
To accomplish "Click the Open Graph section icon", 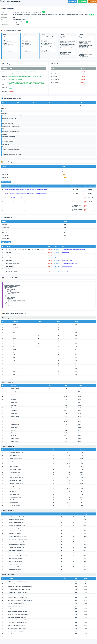I will (2, 64).
